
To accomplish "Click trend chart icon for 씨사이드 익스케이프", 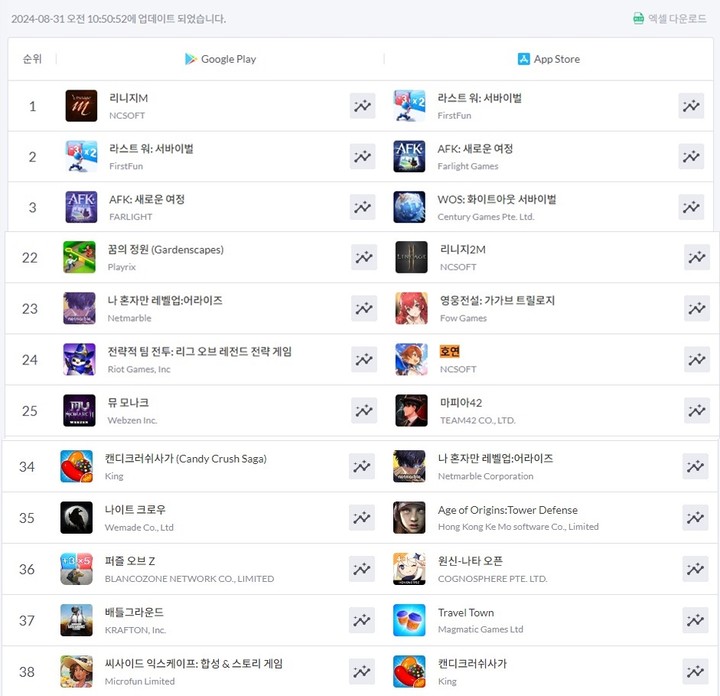I will [361, 672].
